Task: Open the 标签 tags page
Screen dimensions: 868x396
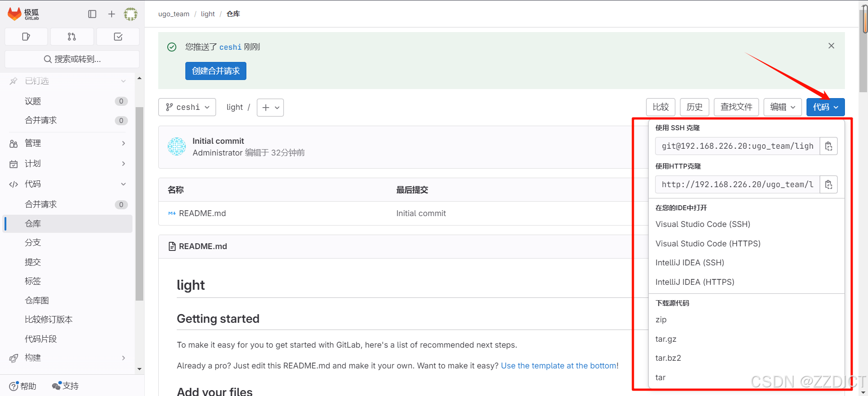Action: pyautogui.click(x=68, y=281)
